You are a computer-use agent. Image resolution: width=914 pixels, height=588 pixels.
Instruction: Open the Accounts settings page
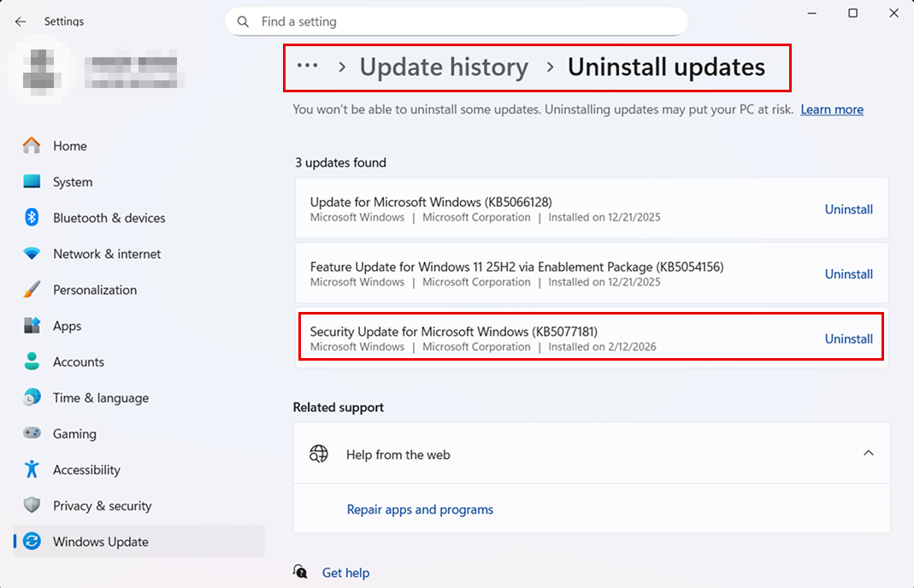(78, 362)
